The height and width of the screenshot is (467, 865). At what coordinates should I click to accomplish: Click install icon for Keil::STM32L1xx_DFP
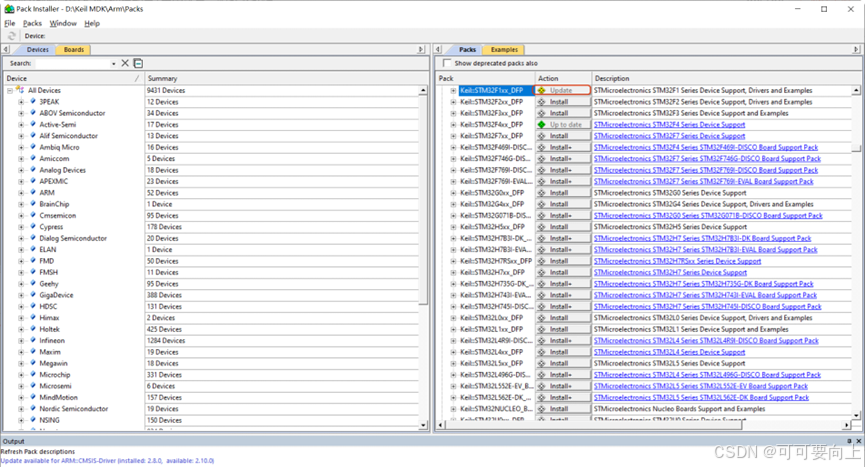(x=542, y=329)
